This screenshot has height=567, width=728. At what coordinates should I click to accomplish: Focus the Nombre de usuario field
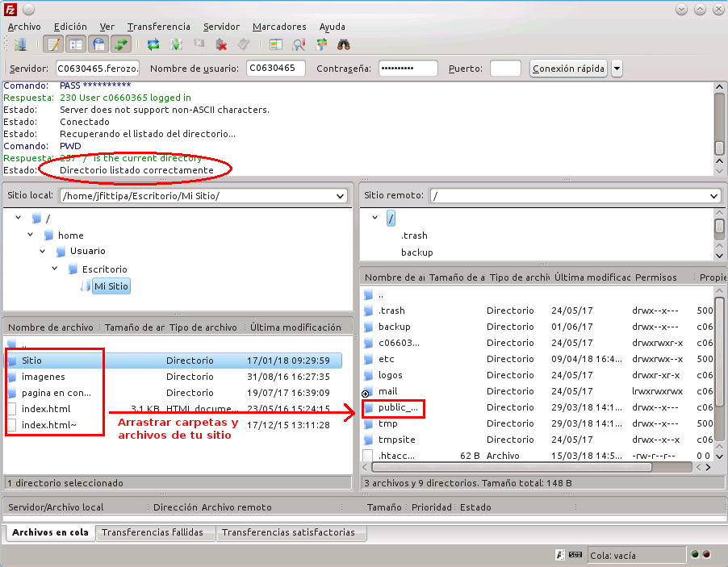(x=276, y=69)
